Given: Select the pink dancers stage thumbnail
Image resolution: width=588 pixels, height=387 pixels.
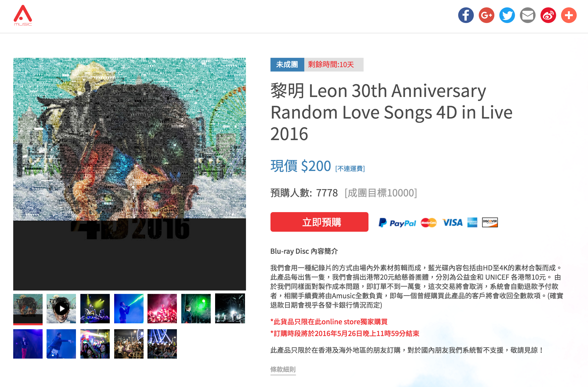Looking at the screenshot, I should pyautogui.click(x=162, y=308).
